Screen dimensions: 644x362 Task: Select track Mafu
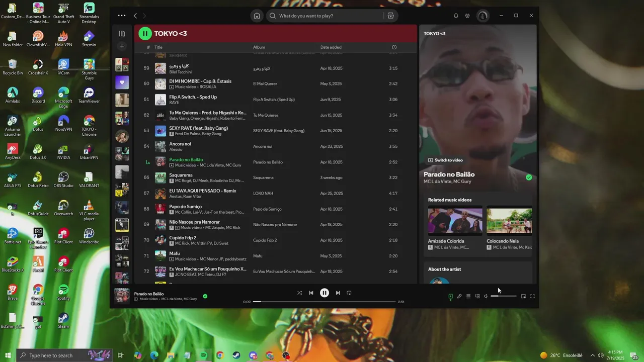275,256
